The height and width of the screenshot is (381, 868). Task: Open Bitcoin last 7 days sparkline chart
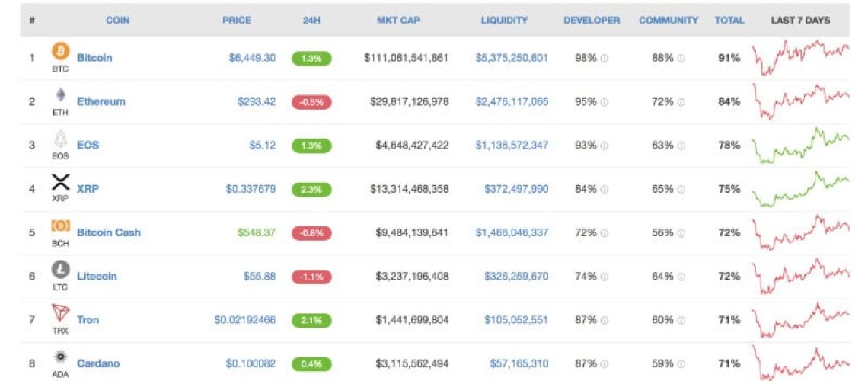coord(800,57)
